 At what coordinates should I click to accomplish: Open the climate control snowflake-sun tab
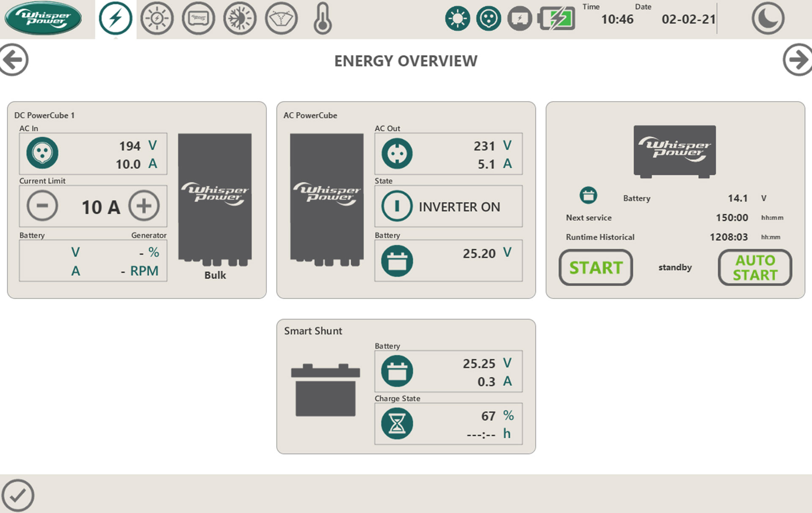[x=240, y=19]
